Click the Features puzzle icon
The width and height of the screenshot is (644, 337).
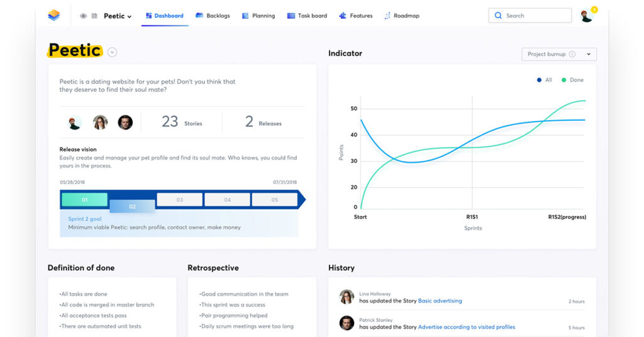tap(343, 16)
